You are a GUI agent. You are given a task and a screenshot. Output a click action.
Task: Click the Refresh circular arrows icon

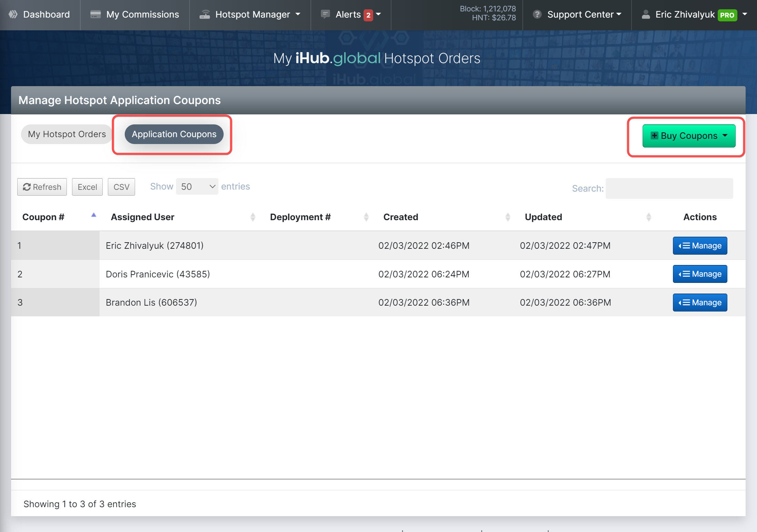coord(27,187)
